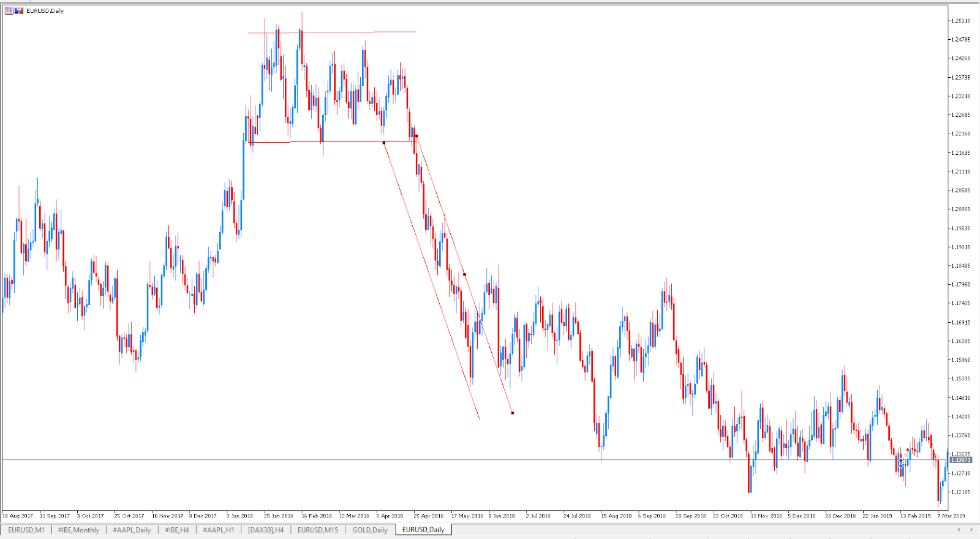The width and height of the screenshot is (980, 539).
Task: Click the 25 Oct 2017 date label
Action: (129, 516)
